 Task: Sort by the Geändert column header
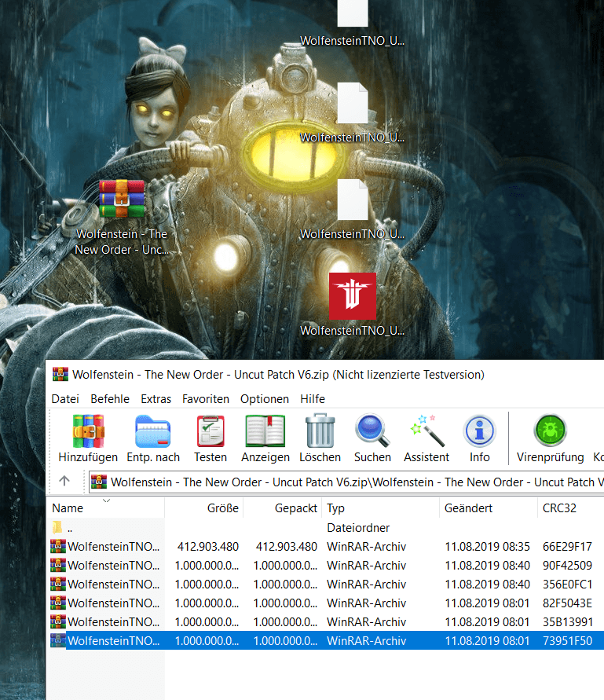coord(489,508)
